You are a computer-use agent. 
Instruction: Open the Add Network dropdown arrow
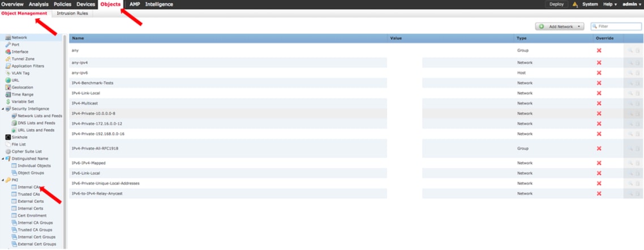pyautogui.click(x=579, y=26)
